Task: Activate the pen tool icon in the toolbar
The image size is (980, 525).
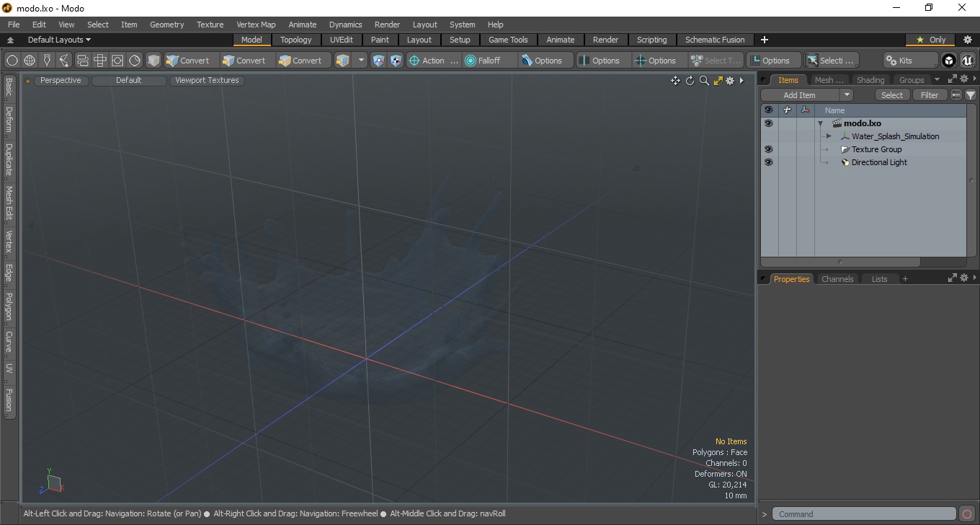Action: pyautogui.click(x=47, y=61)
